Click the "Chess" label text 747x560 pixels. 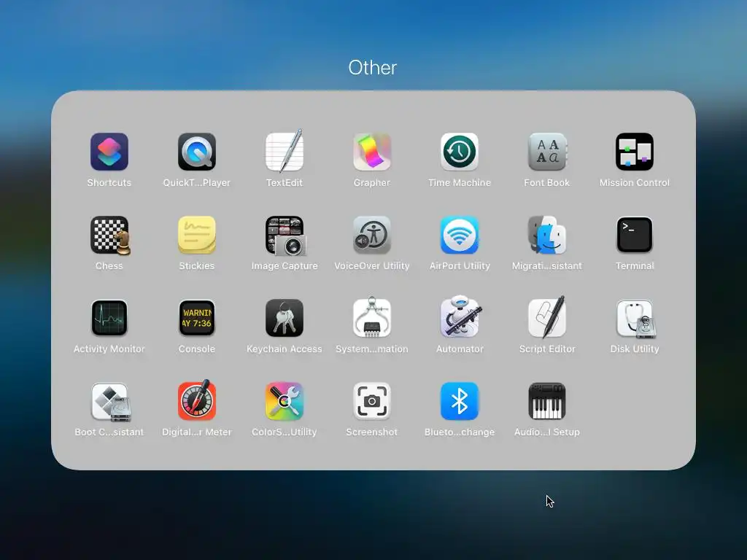(109, 265)
